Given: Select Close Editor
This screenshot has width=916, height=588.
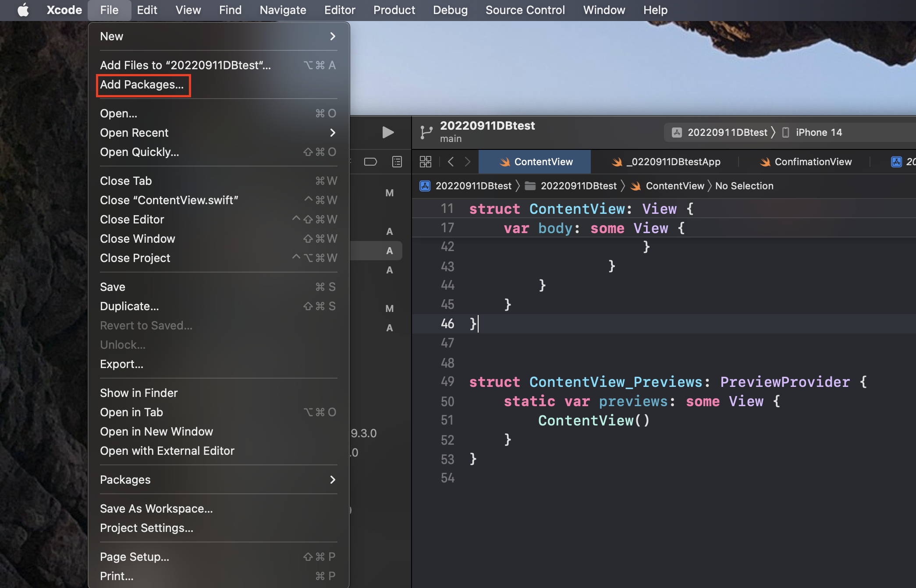Looking at the screenshot, I should click(x=218, y=220).
